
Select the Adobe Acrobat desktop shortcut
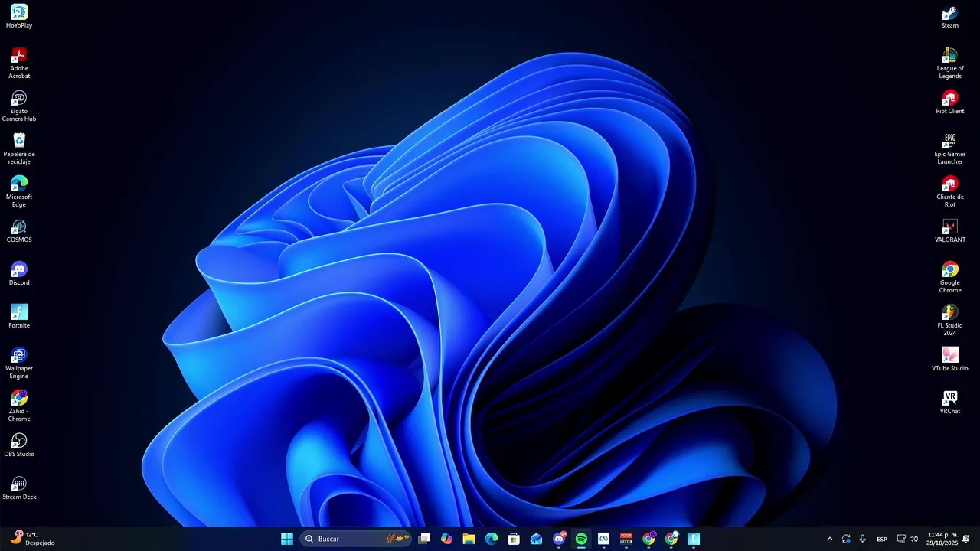point(19,63)
